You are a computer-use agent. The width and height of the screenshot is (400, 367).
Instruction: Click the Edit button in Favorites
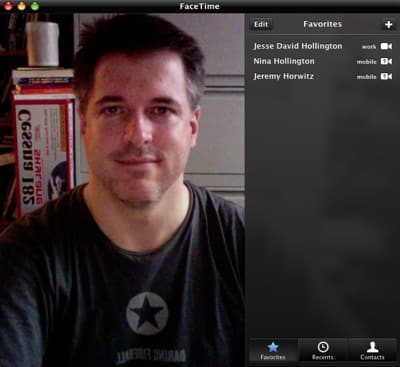pos(261,24)
